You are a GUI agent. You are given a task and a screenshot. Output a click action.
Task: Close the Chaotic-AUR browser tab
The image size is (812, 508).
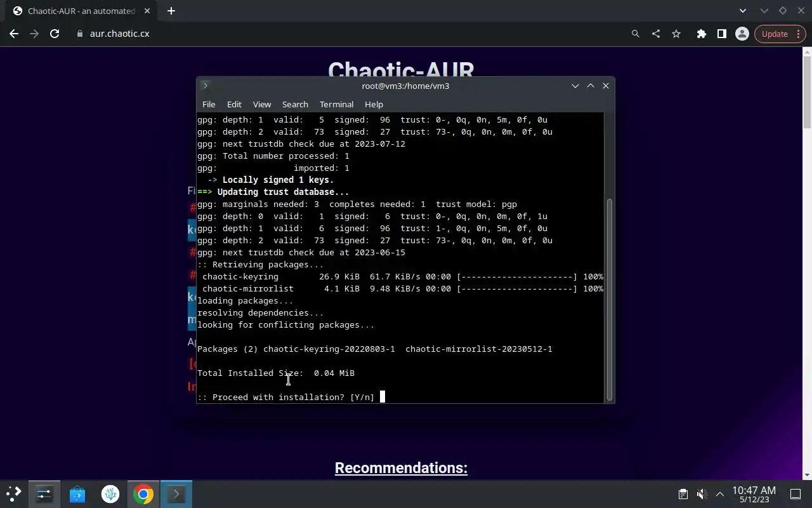(148, 11)
